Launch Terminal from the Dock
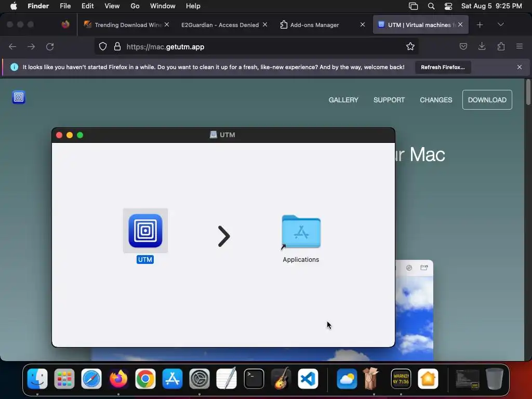532x399 pixels. pos(254,379)
